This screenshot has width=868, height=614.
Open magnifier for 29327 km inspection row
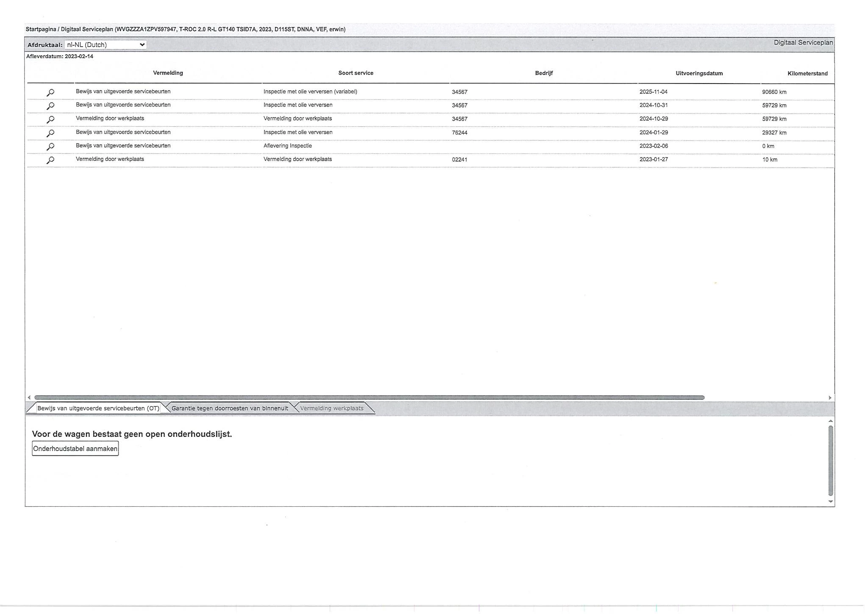[50, 133]
